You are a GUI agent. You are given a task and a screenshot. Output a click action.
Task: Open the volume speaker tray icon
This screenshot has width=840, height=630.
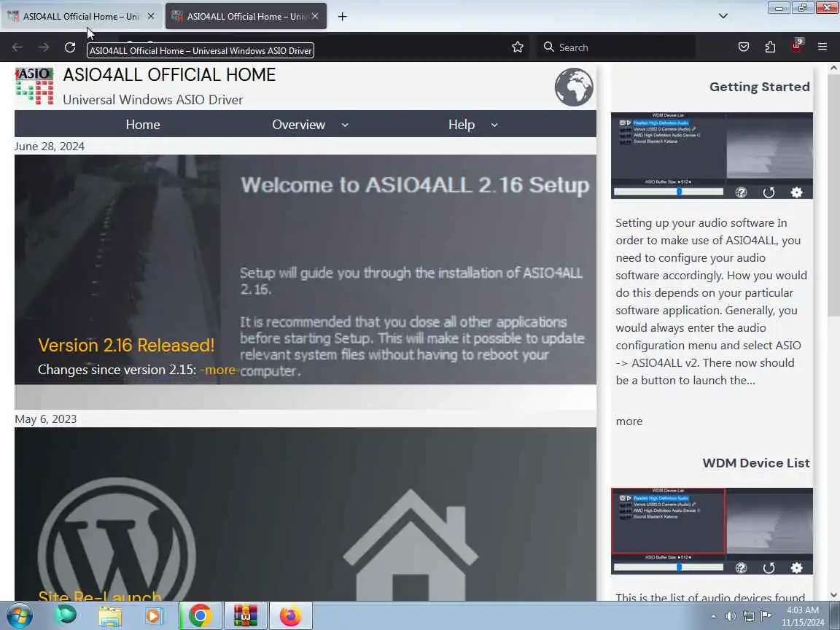[731, 616]
